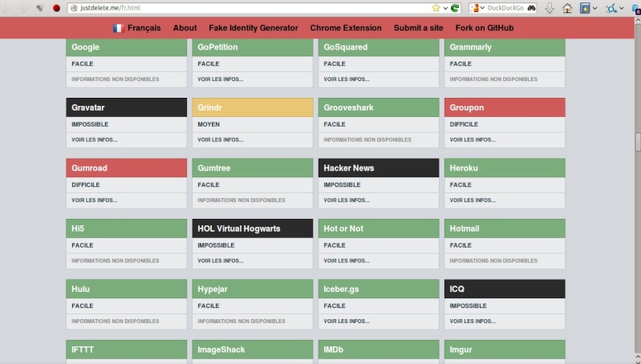641x364 pixels.
Task: Open the Français language menu
Action: (144, 28)
